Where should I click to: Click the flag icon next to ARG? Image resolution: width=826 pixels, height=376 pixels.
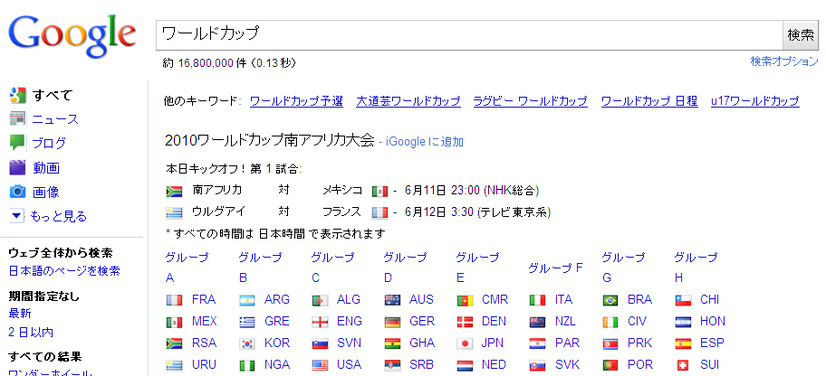[x=248, y=300]
